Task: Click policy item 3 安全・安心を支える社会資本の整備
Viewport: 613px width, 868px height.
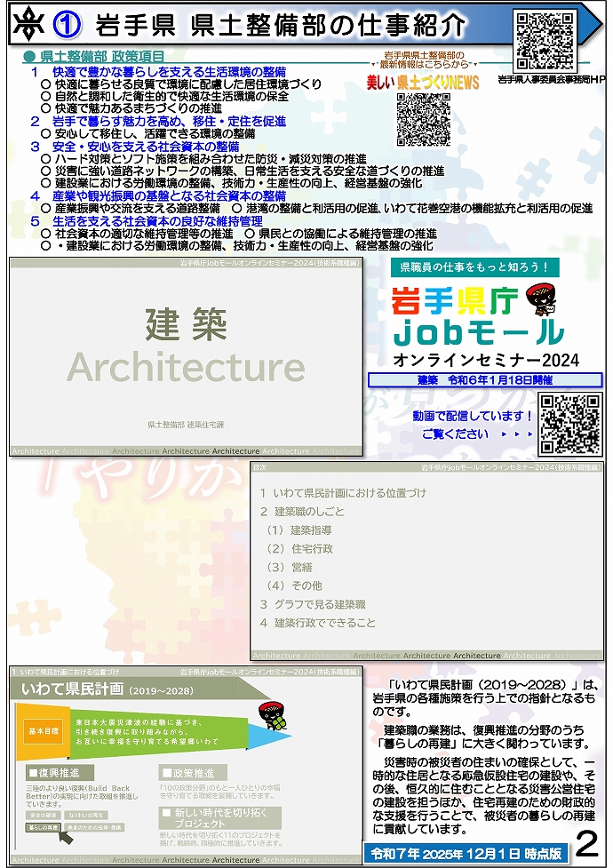Action: click(135, 147)
